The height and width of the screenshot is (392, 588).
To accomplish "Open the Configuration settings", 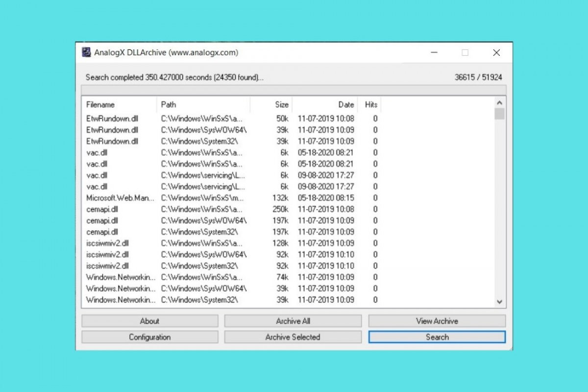I will 150,337.
